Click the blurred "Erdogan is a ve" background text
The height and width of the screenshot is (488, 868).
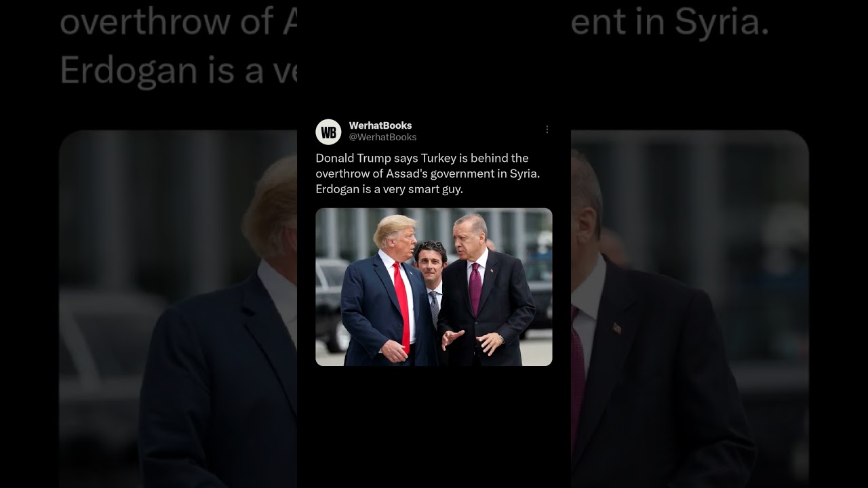click(x=178, y=70)
